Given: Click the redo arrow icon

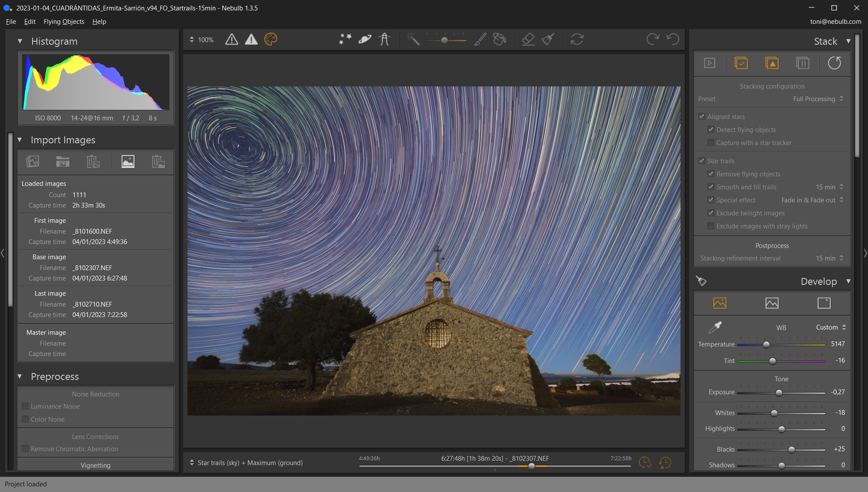Looking at the screenshot, I should pyautogui.click(x=653, y=40).
